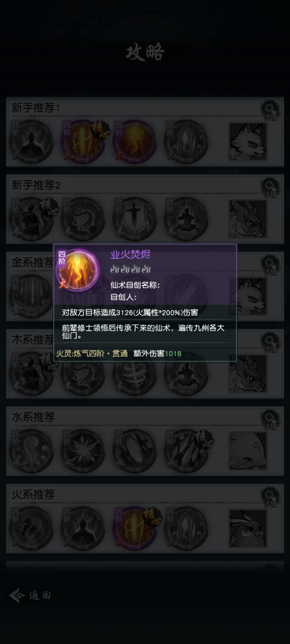
Task: Tap 业火焚烬 skill icon in popup
Action: click(x=78, y=270)
